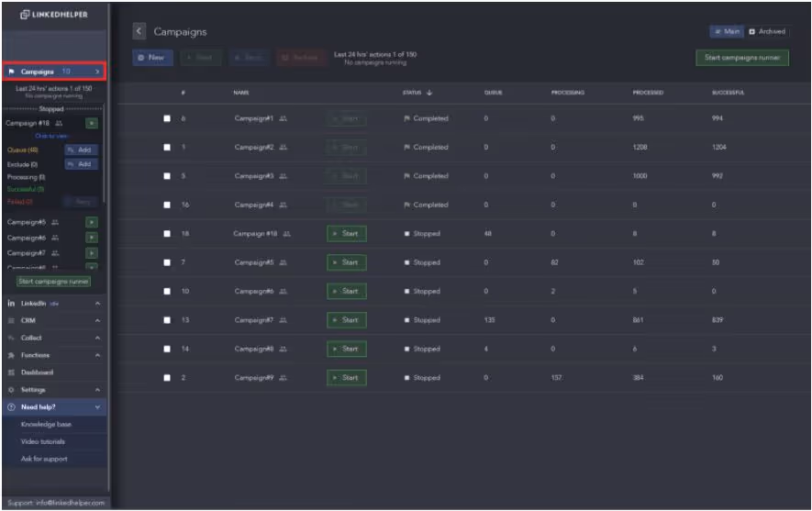Run Campaign#7 with sidebar play icon
This screenshot has height=511, width=812.
pos(92,253)
